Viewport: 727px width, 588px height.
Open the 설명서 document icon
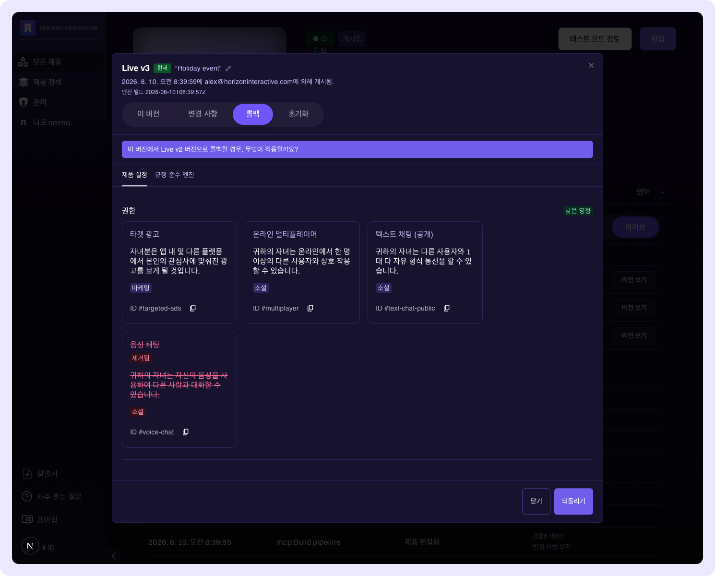(27, 474)
